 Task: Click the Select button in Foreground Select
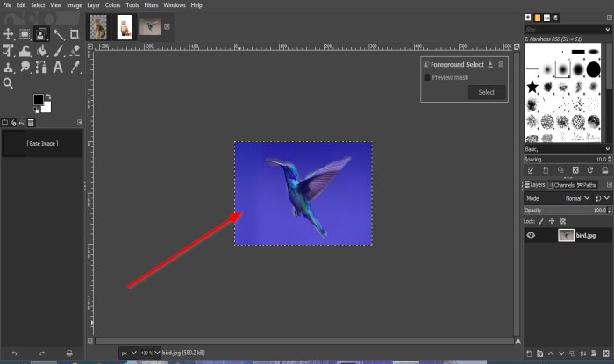coord(486,92)
